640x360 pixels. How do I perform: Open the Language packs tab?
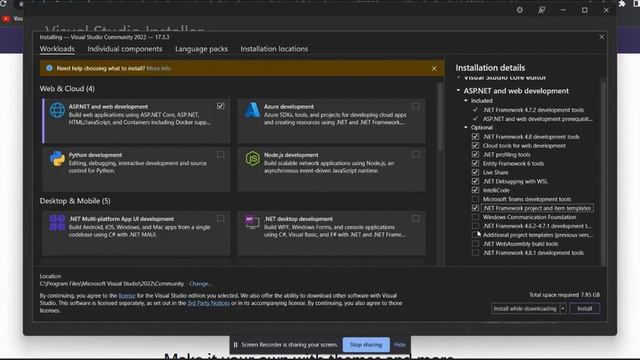pos(201,49)
